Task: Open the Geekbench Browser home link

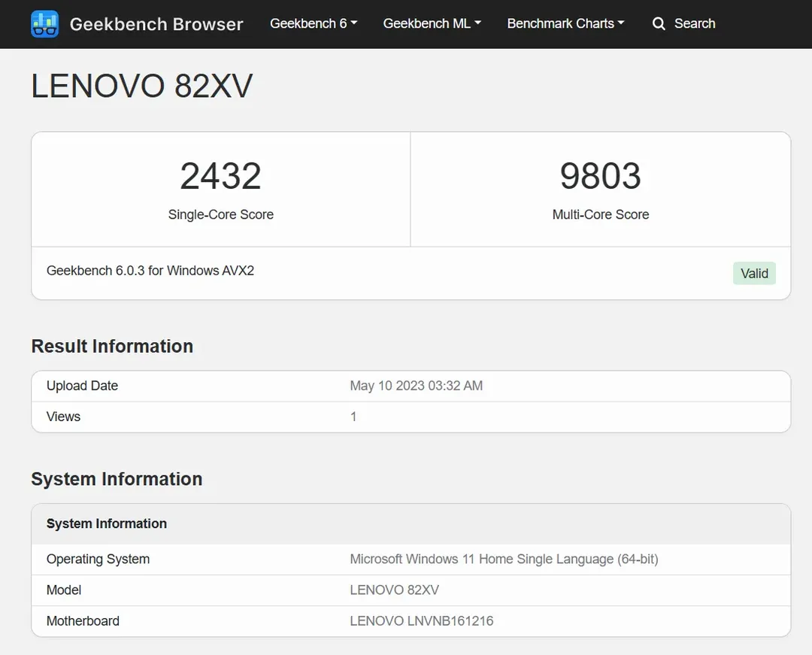Action: [x=156, y=24]
